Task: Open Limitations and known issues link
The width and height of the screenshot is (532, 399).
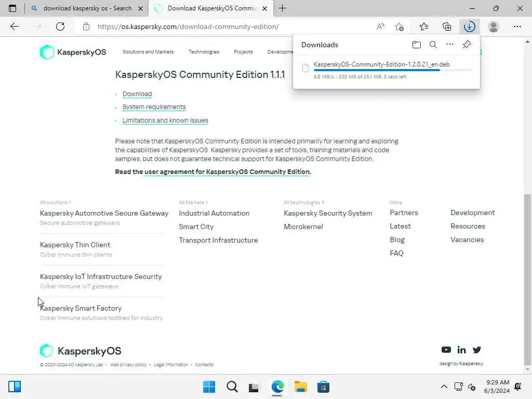Action: click(165, 121)
